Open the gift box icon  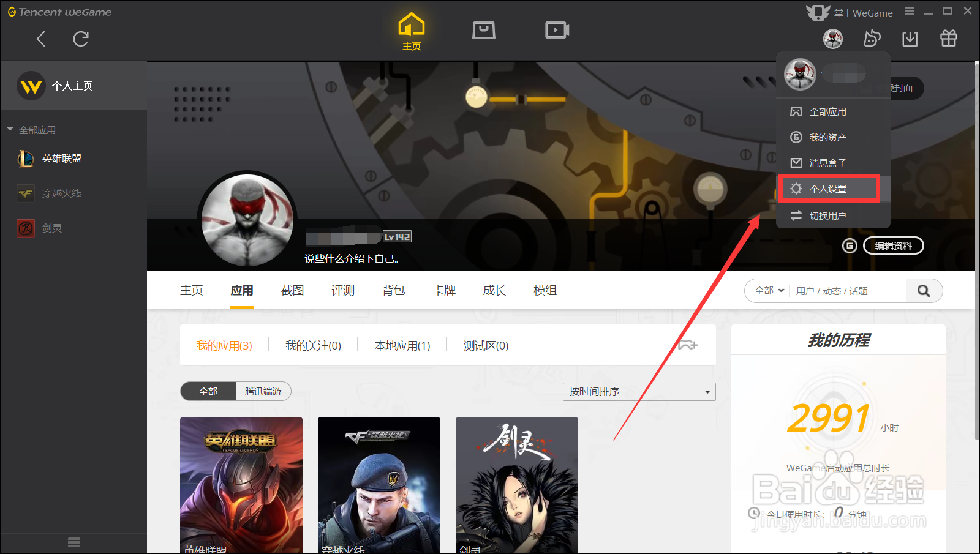point(949,39)
